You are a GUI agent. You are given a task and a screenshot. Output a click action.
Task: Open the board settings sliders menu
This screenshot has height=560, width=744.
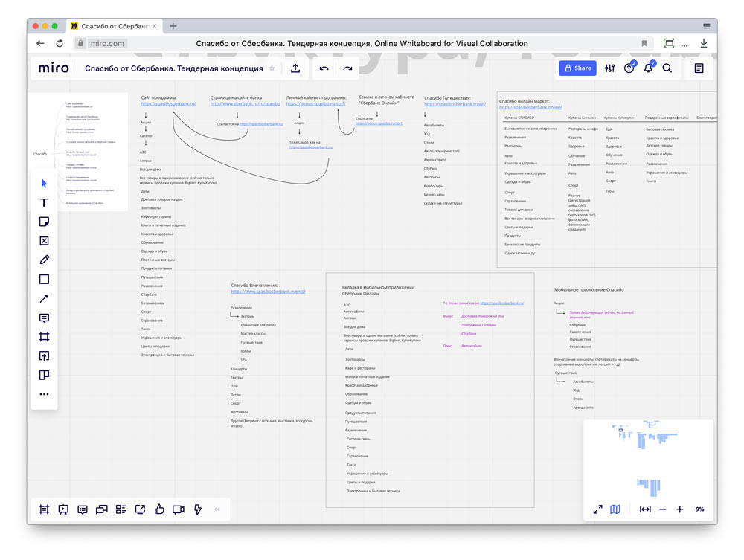click(x=609, y=68)
